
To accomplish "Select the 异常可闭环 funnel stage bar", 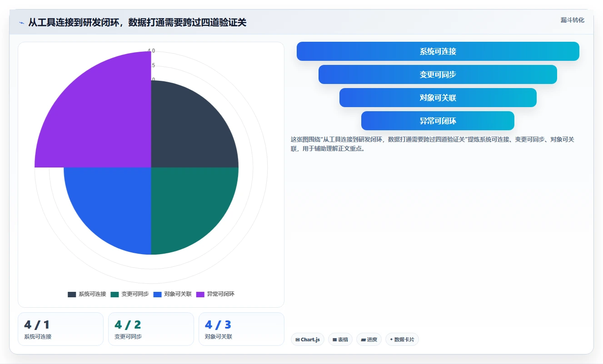I will click(x=438, y=121).
